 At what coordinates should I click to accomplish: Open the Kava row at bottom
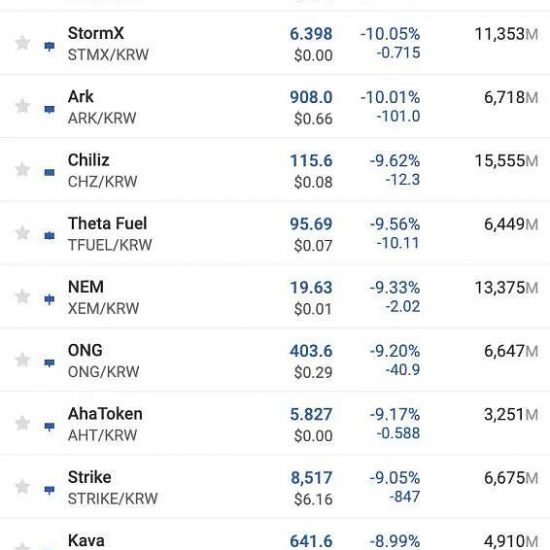tap(275, 535)
